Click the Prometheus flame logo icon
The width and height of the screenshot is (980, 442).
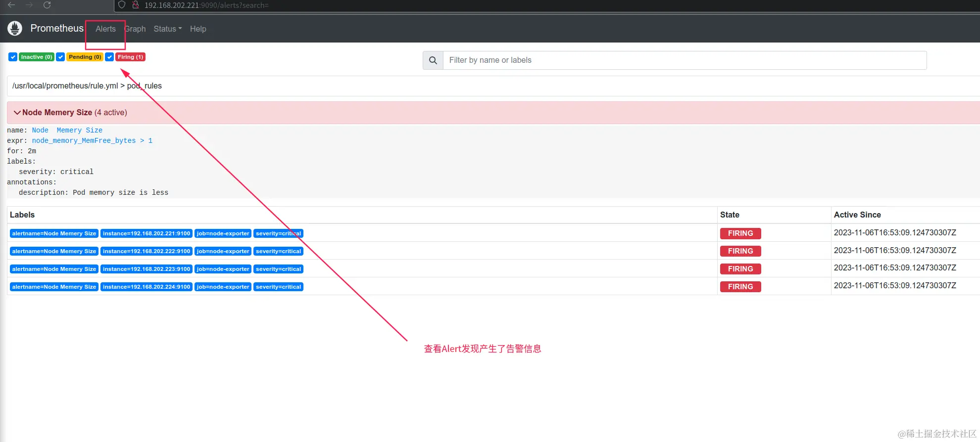[15, 29]
